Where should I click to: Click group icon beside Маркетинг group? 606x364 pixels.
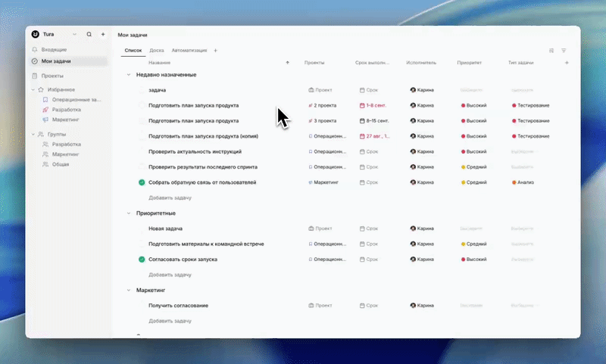pyautogui.click(x=45, y=154)
